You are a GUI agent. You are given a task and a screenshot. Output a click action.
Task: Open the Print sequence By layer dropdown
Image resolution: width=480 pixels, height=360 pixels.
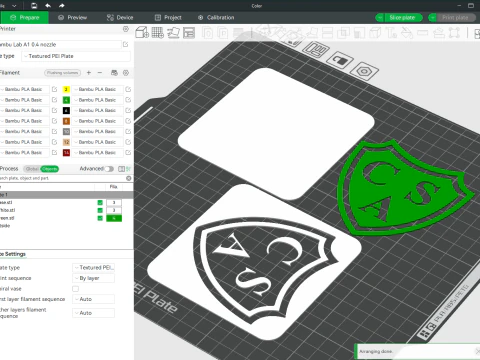point(94,278)
